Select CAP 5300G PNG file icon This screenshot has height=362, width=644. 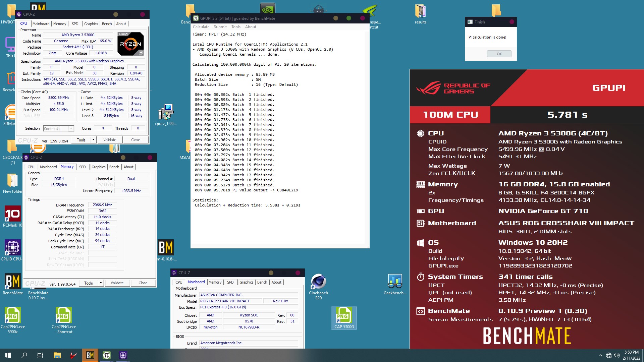pos(344,318)
